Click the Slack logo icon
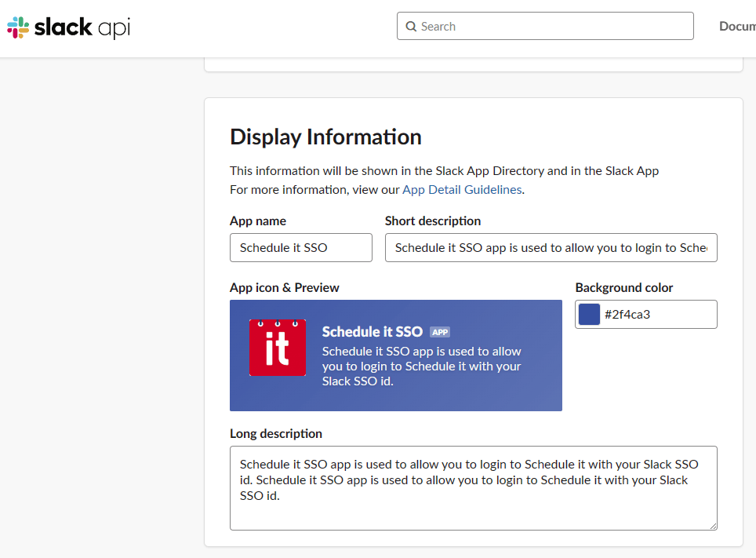Image resolution: width=756 pixels, height=558 pixels. [18, 27]
